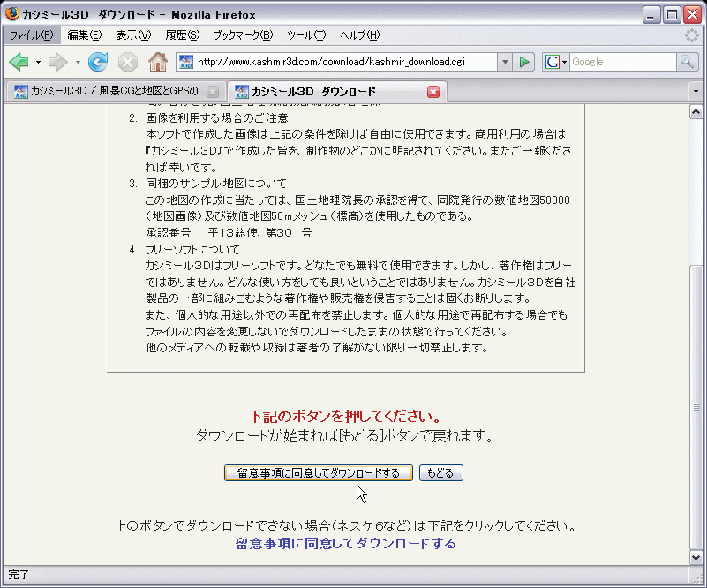Click the vertical scrollbar thumb
The image size is (707, 588).
click(696, 408)
